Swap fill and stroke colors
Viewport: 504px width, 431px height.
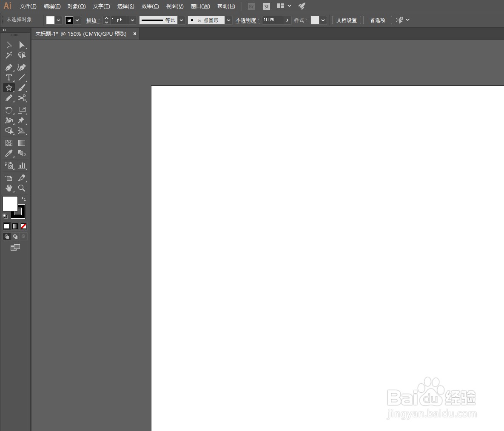coord(23,199)
